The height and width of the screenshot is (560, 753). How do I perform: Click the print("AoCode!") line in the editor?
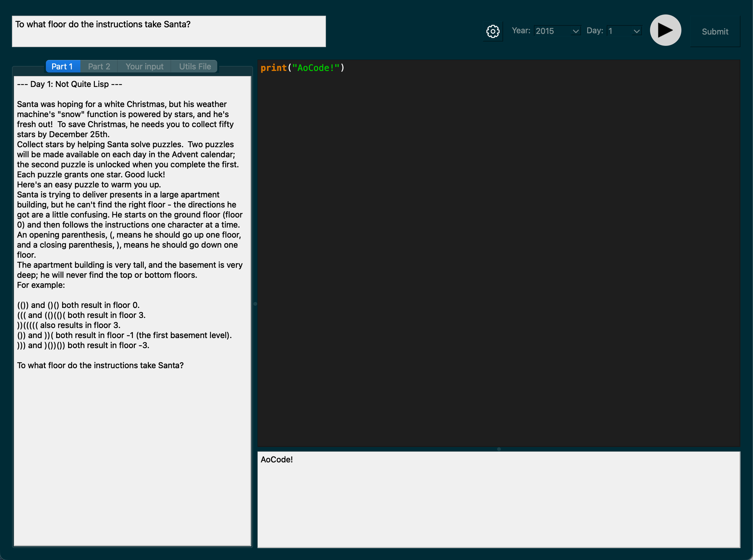pyautogui.click(x=302, y=68)
